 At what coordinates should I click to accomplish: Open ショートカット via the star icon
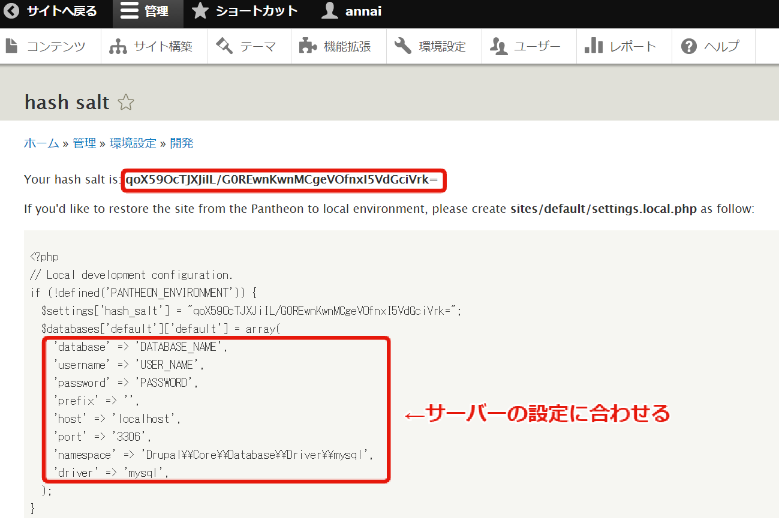point(200,11)
